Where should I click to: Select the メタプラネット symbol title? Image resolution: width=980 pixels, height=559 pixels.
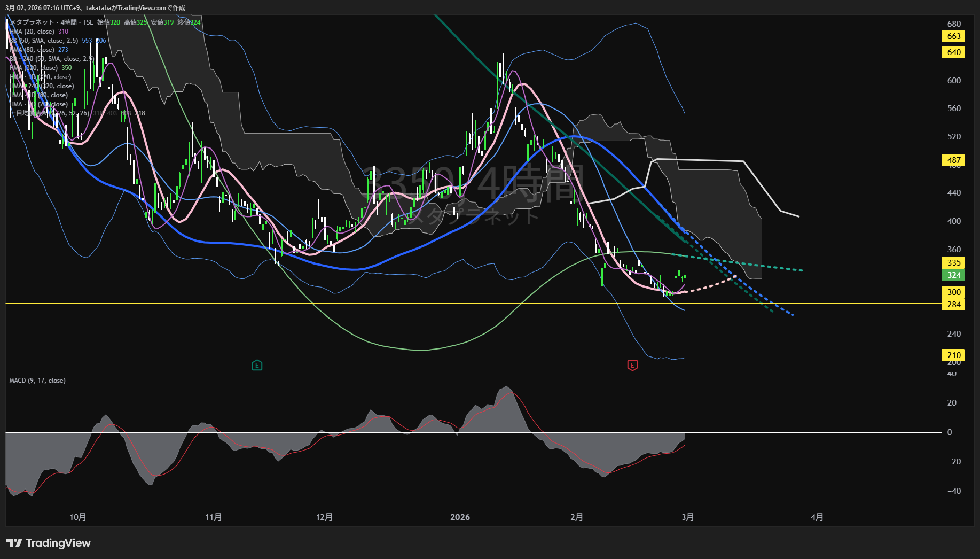coord(32,22)
